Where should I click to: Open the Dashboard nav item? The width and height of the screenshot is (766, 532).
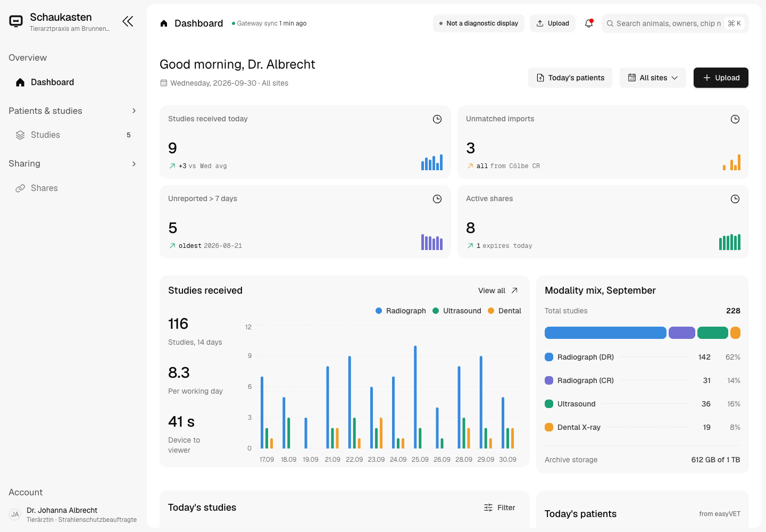(72, 82)
